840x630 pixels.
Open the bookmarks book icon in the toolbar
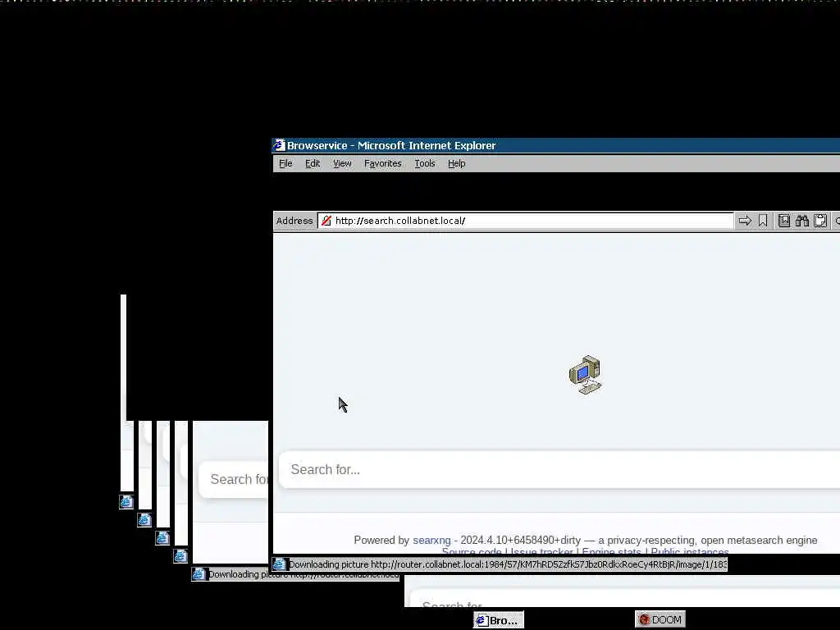783,221
